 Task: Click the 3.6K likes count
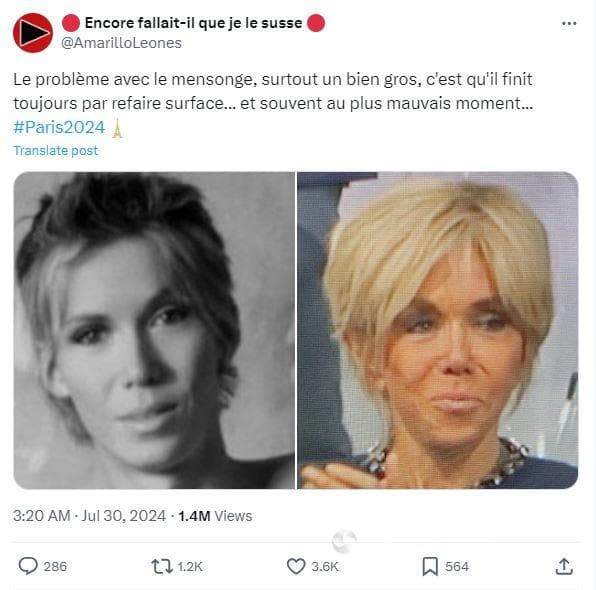(x=325, y=566)
